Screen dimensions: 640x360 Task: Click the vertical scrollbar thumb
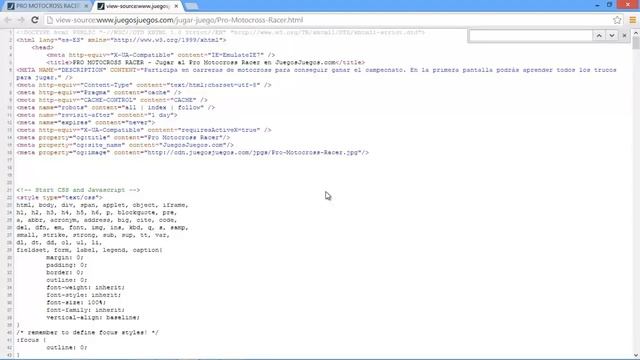click(x=636, y=42)
